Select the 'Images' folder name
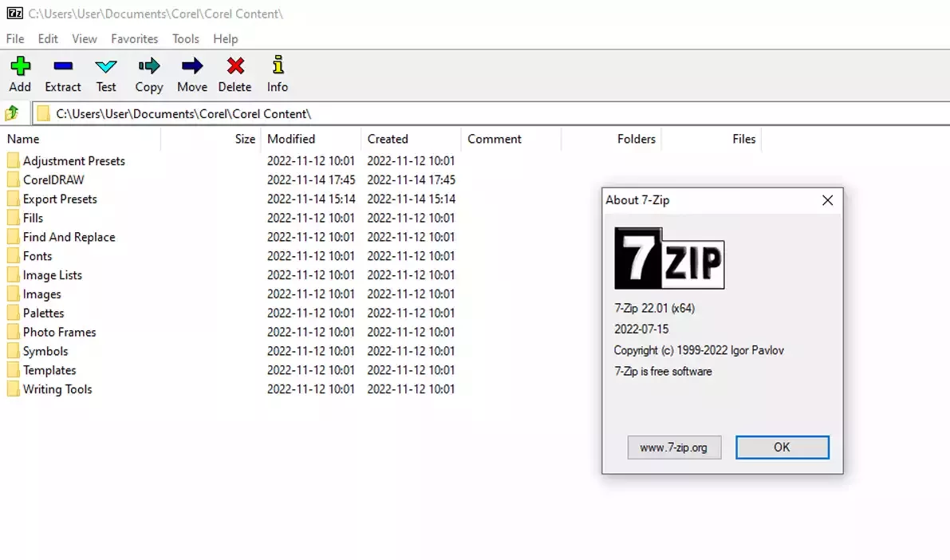Viewport: 950px width, 560px height. click(x=41, y=294)
